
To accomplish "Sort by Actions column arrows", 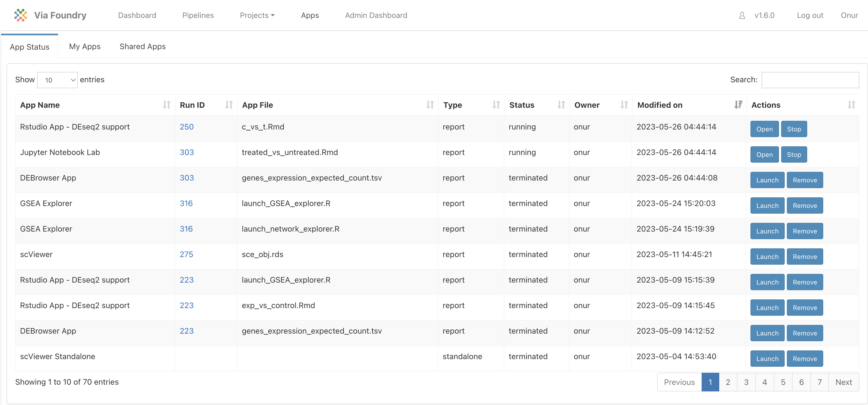I will 851,105.
